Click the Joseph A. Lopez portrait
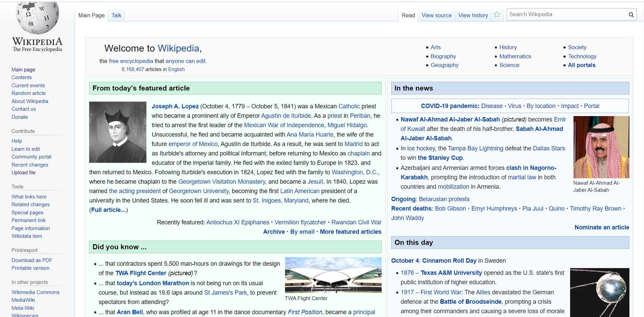This screenshot has width=644, height=317. (x=117, y=132)
